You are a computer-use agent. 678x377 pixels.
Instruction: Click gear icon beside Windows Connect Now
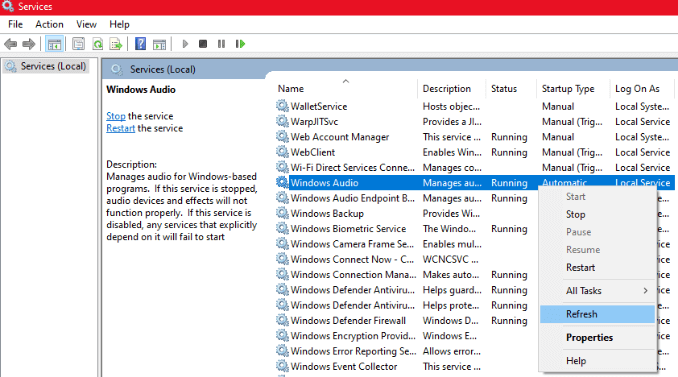(x=282, y=259)
